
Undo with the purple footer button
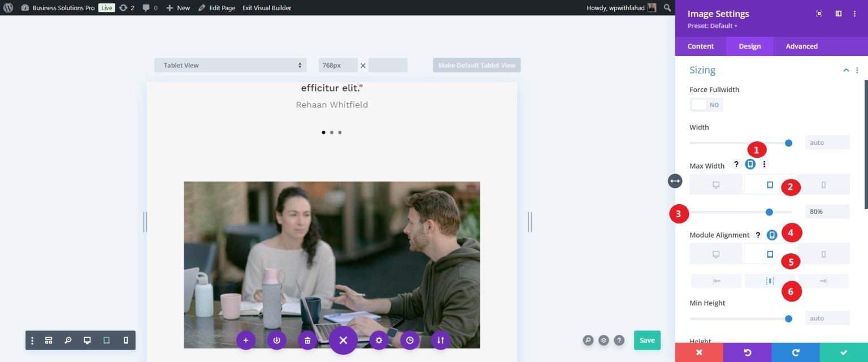pos(748,352)
